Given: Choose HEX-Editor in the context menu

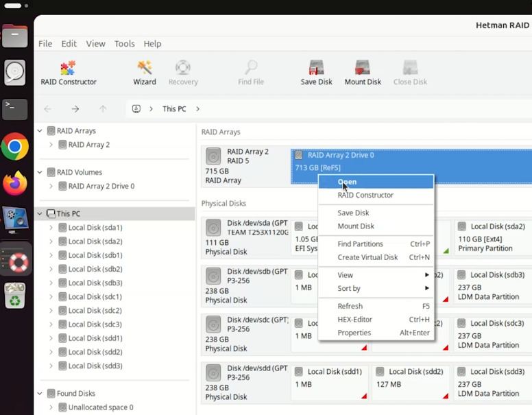Looking at the screenshot, I should (376, 319).
